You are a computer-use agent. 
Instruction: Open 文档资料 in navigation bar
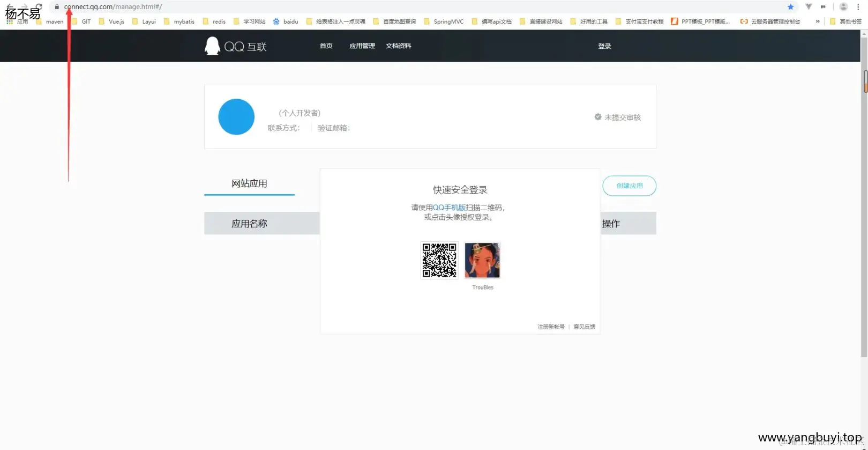[399, 46]
